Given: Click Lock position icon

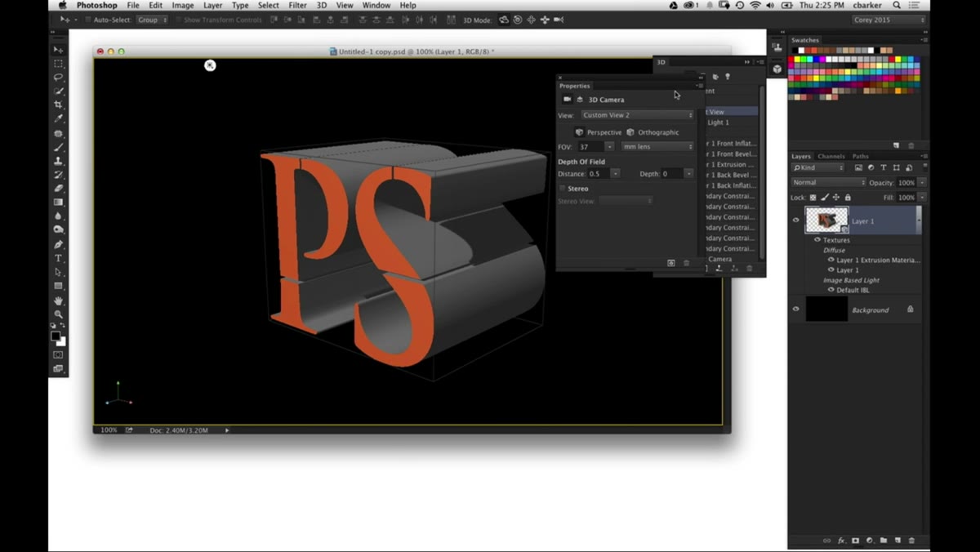Looking at the screenshot, I should tap(835, 198).
